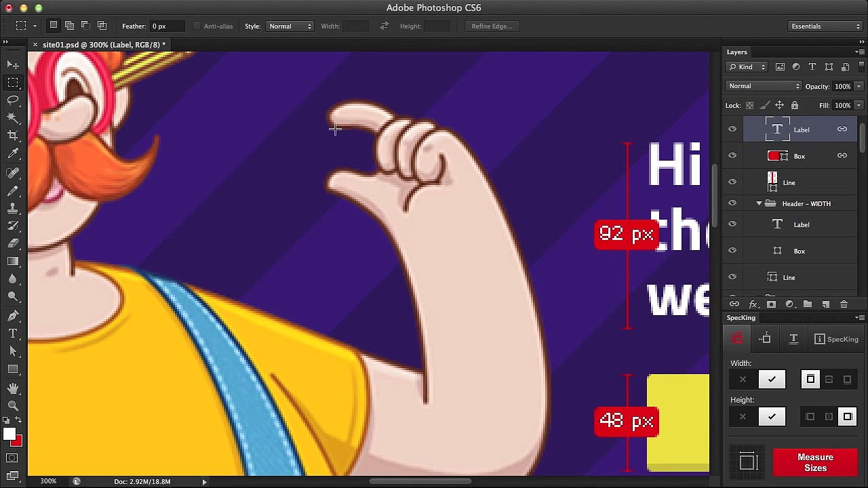Image resolution: width=868 pixels, height=488 pixels.
Task: Open the Kind filter dropdown
Action: click(x=747, y=67)
